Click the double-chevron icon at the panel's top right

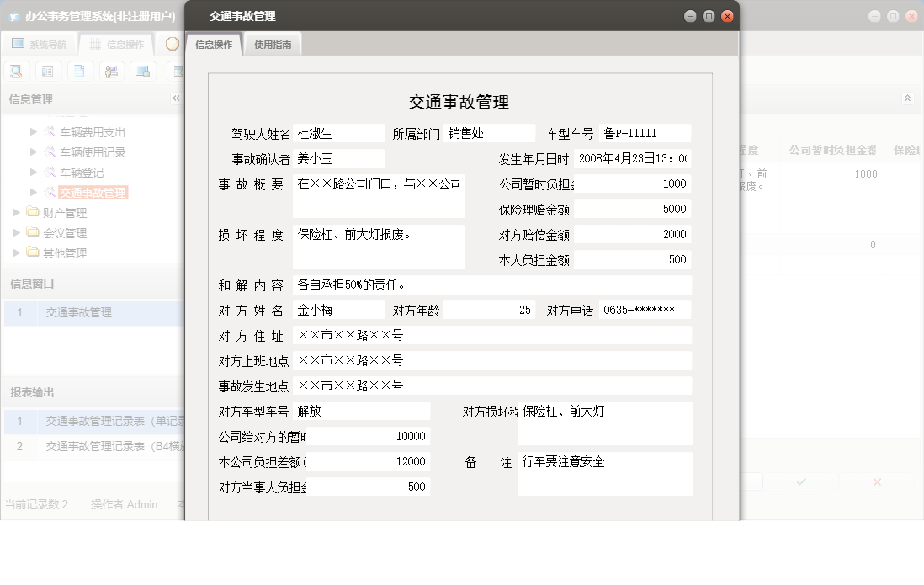pyautogui.click(x=907, y=98)
